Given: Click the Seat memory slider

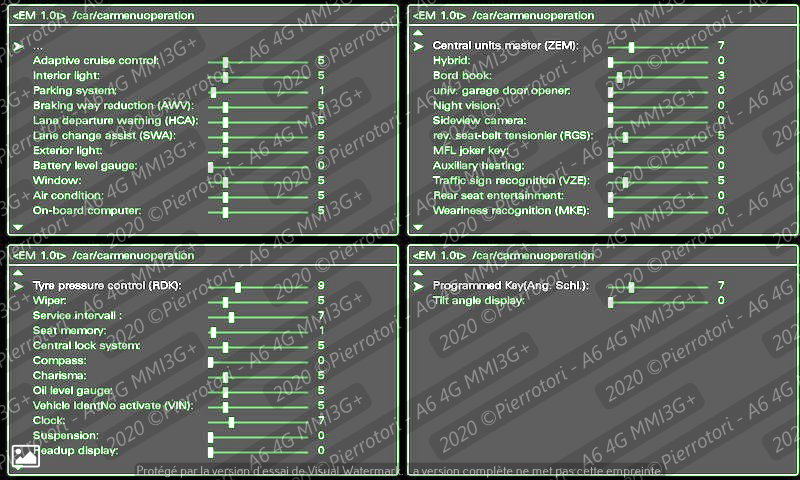Looking at the screenshot, I should [x=213, y=331].
